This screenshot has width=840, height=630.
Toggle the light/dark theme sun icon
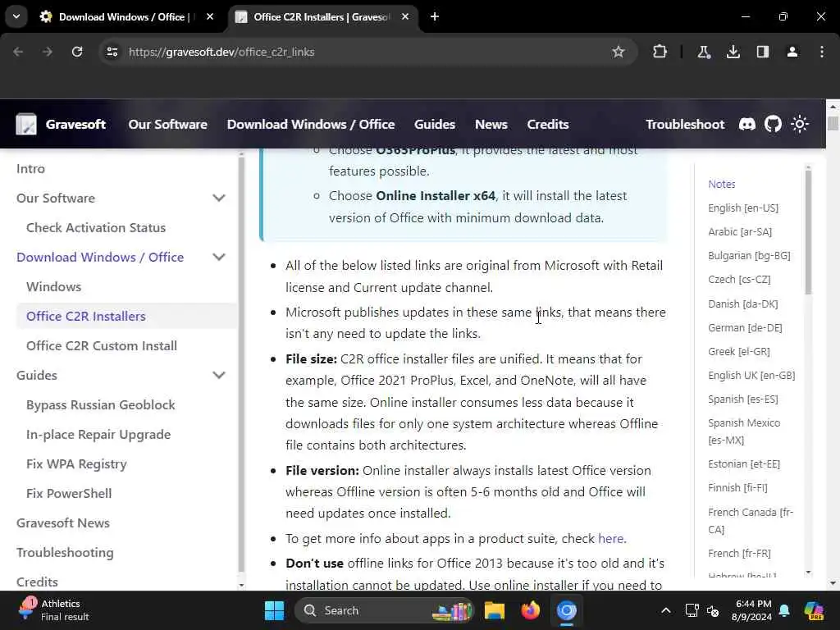click(800, 125)
